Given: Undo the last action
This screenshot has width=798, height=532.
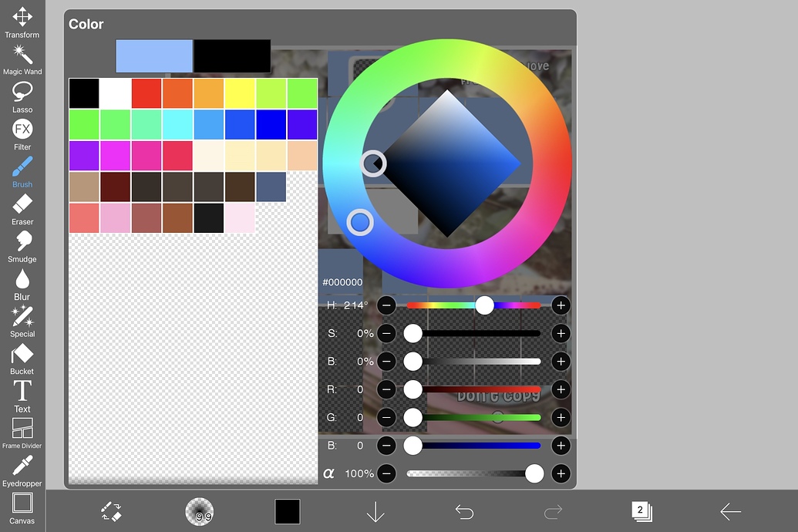Looking at the screenshot, I should [463, 511].
